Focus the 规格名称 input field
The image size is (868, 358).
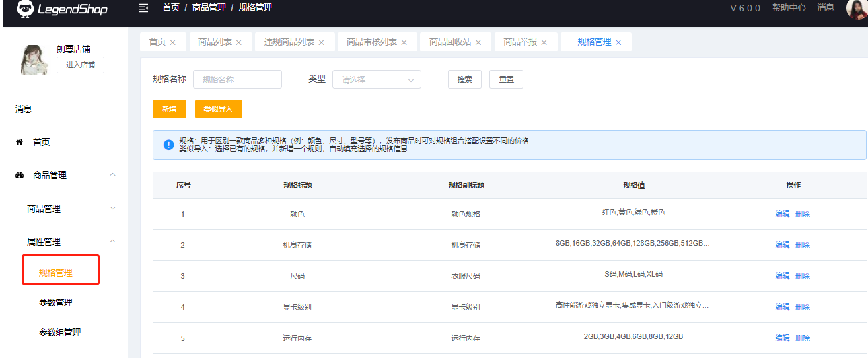pos(238,79)
